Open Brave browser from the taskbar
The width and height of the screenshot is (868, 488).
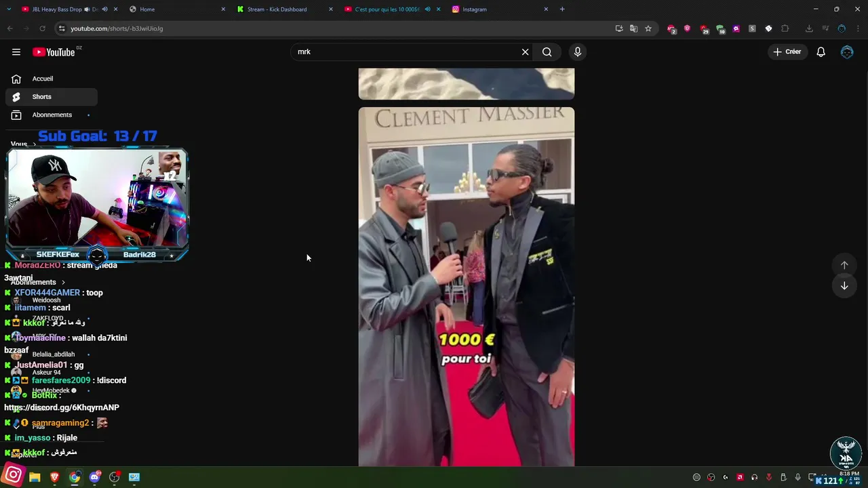(x=55, y=477)
